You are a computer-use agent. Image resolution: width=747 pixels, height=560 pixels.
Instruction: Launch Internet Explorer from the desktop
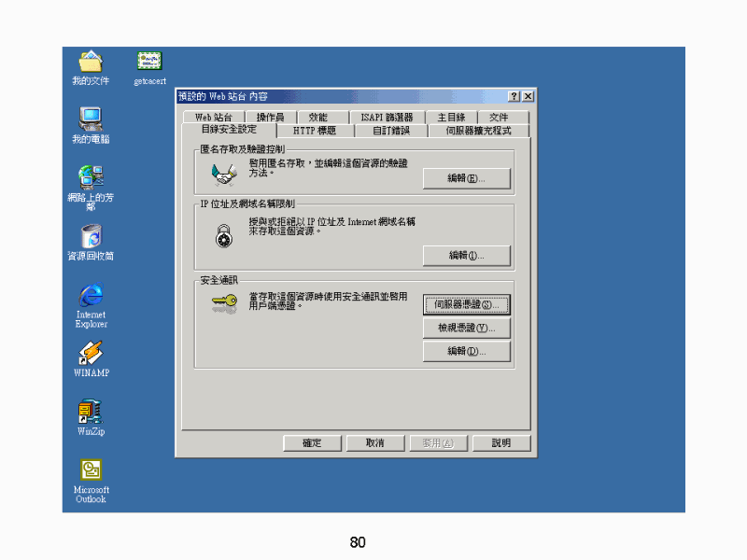click(x=91, y=295)
